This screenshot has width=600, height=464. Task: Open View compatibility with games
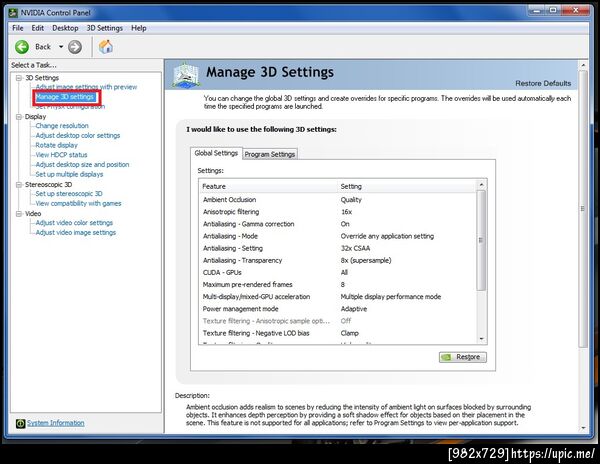click(78, 204)
